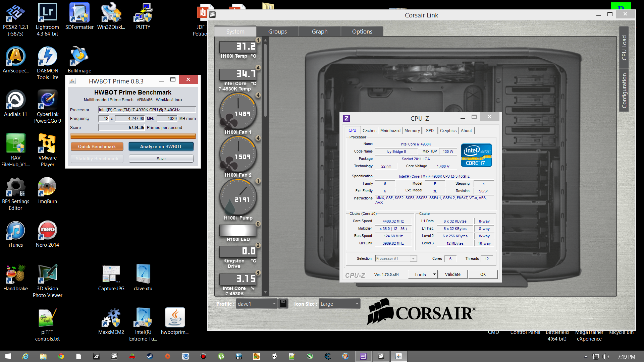Click the Corsair Link sensor list scrollbar thumb

(x=265, y=80)
